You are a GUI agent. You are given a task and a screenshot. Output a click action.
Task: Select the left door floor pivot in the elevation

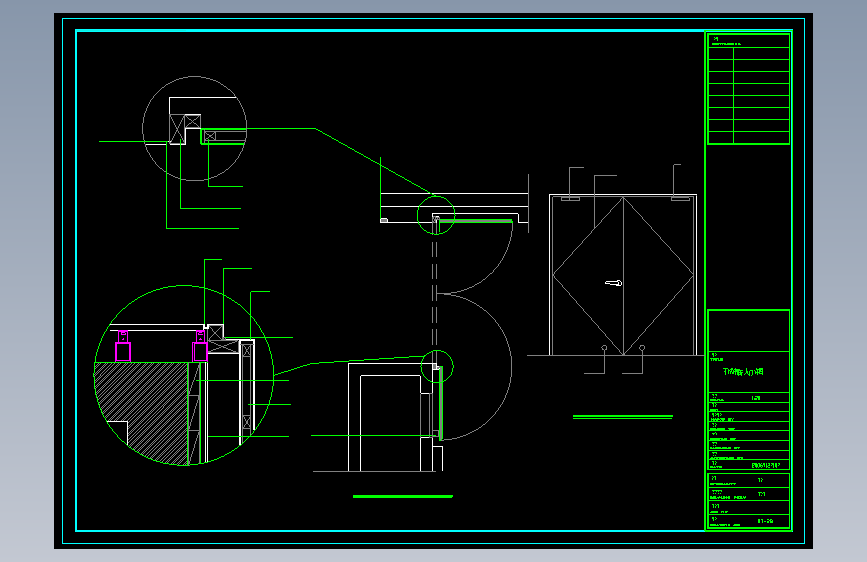pos(604,348)
